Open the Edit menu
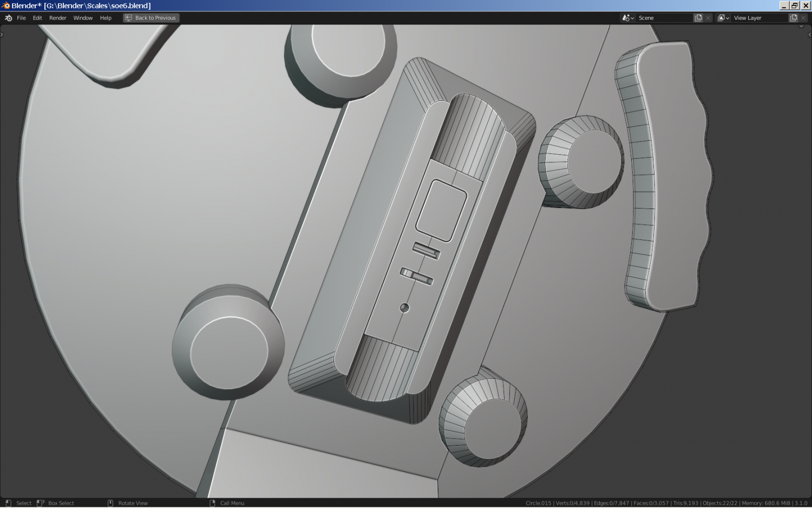This screenshot has height=508, width=812. pyautogui.click(x=37, y=18)
